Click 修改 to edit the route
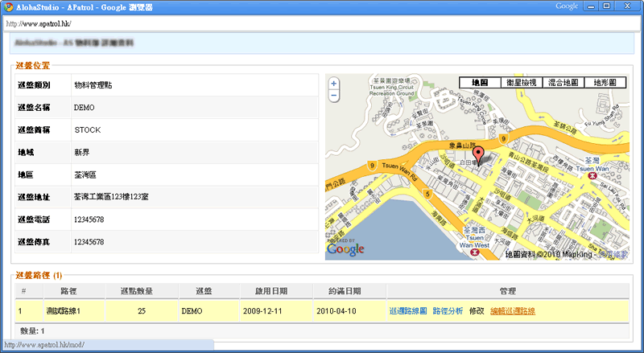Screen dimensions: 644x353 pyautogui.click(x=477, y=311)
